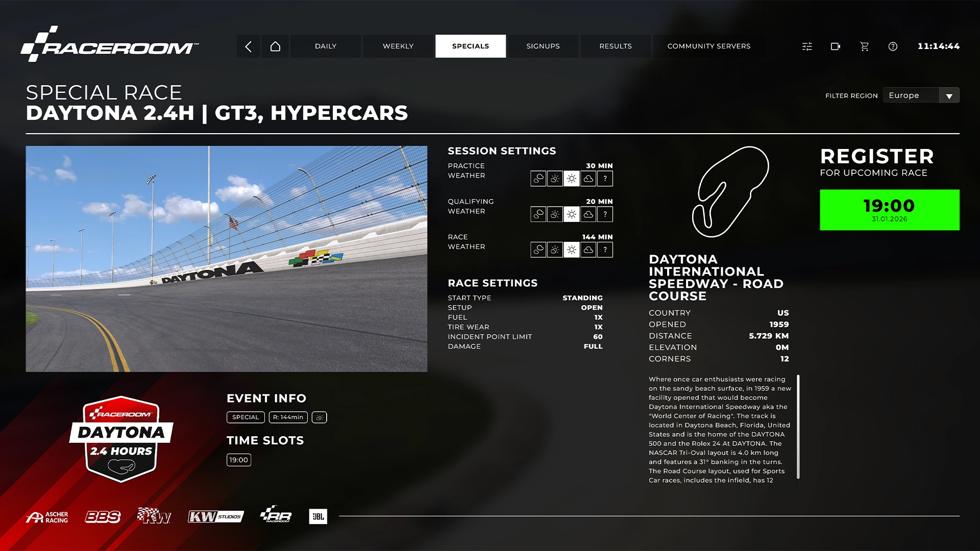
Task: Open the shopping cart store
Action: click(x=864, y=46)
